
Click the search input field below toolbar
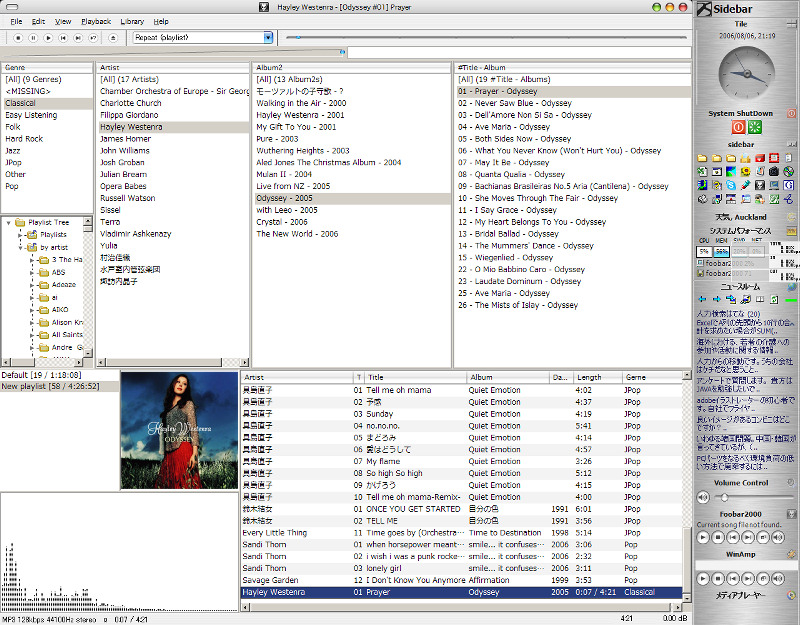(x=519, y=52)
